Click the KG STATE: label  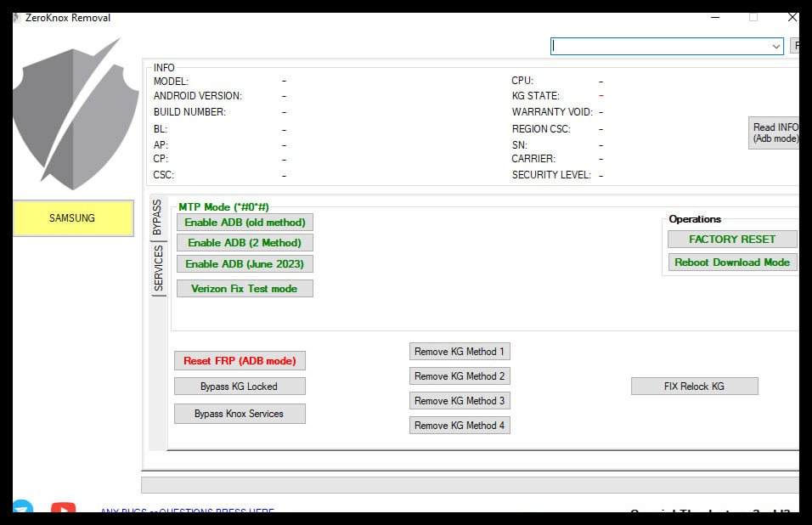(x=536, y=96)
